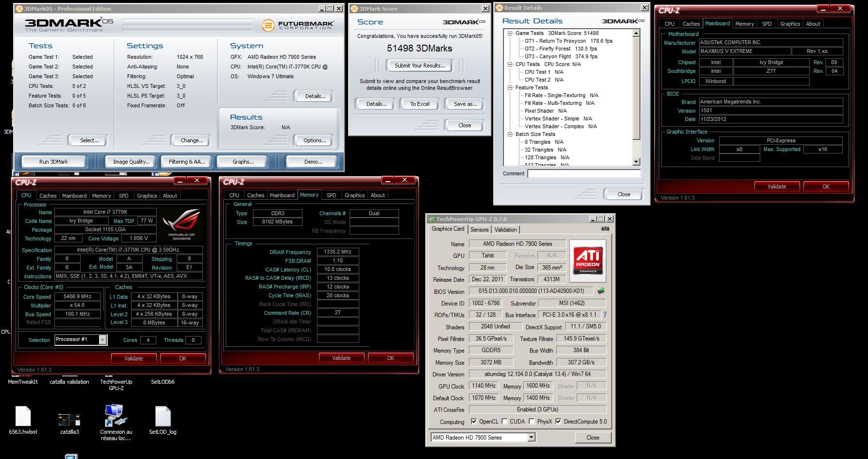Open the Processor #1 selection dropdown
Image resolution: width=868 pixels, height=459 pixels.
point(102,340)
